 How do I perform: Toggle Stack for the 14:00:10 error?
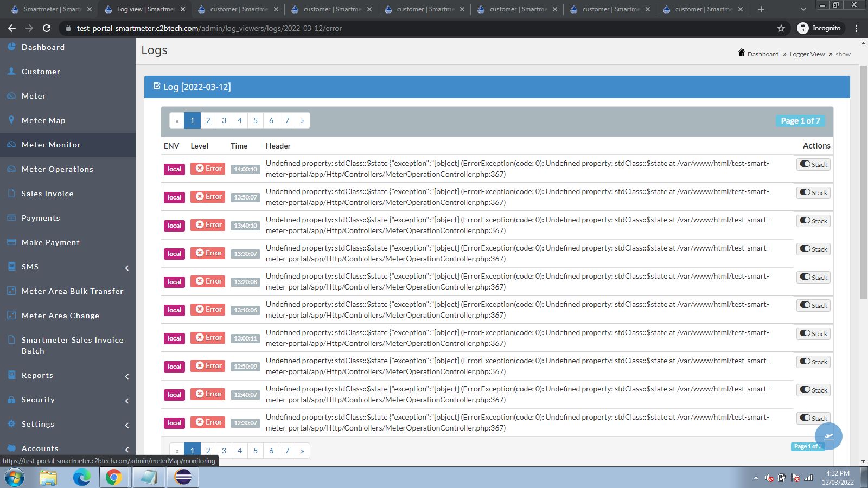pos(813,164)
